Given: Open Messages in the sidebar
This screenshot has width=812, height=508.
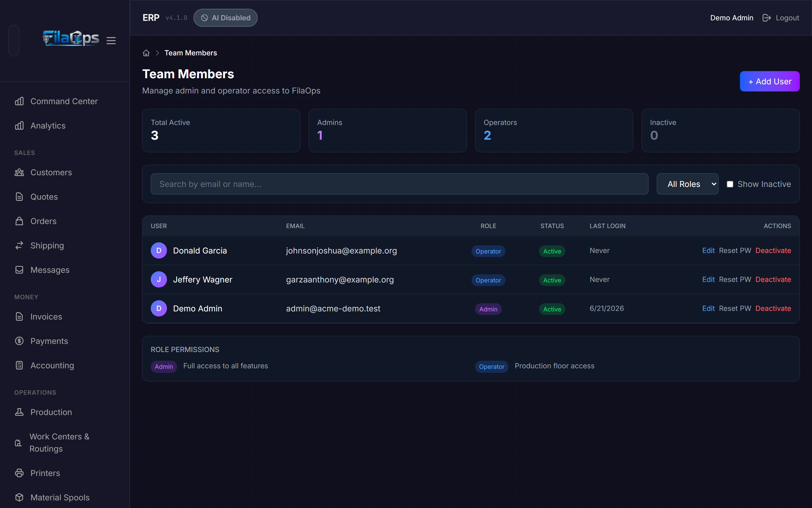Looking at the screenshot, I should click(65, 270).
